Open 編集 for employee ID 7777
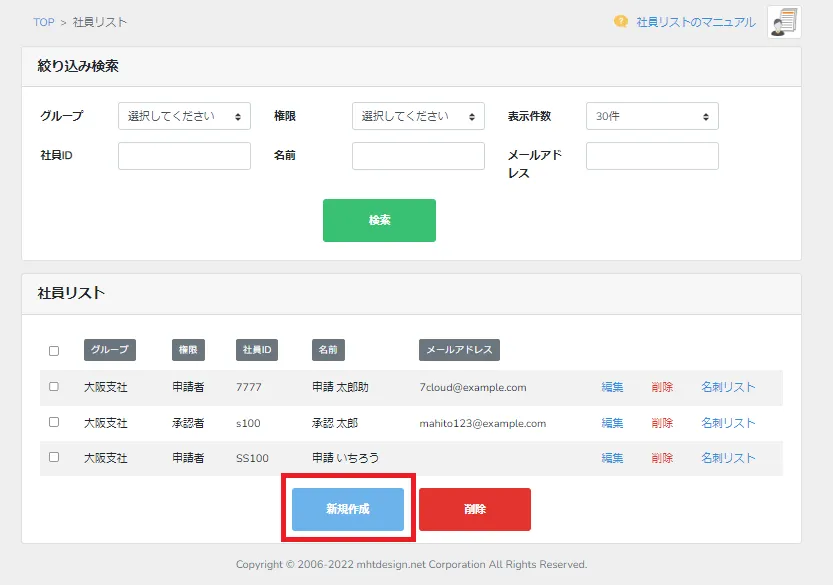The image size is (833, 585). [x=611, y=387]
